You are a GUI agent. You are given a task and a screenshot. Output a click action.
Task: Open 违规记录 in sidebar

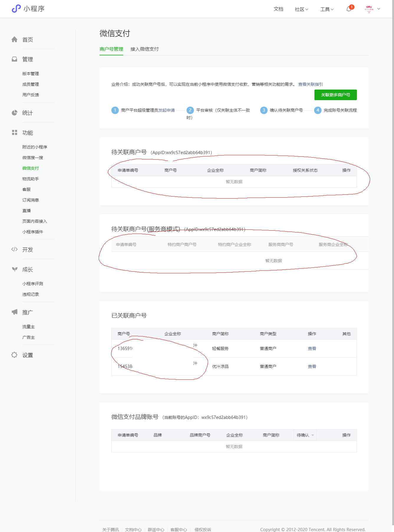31,294
